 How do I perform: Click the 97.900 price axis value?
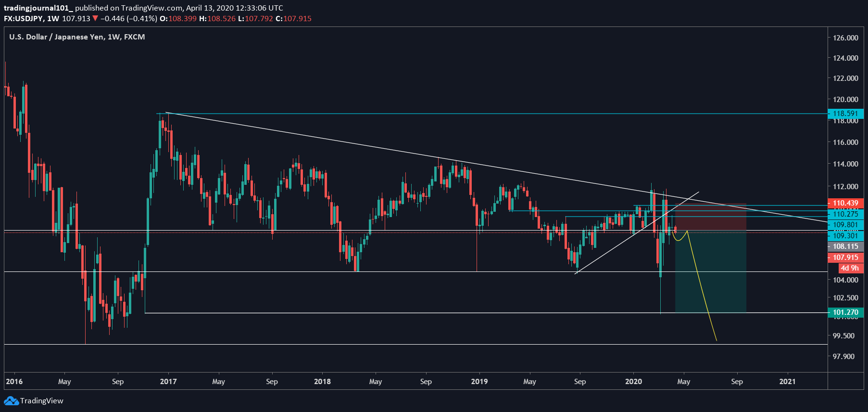(x=843, y=356)
